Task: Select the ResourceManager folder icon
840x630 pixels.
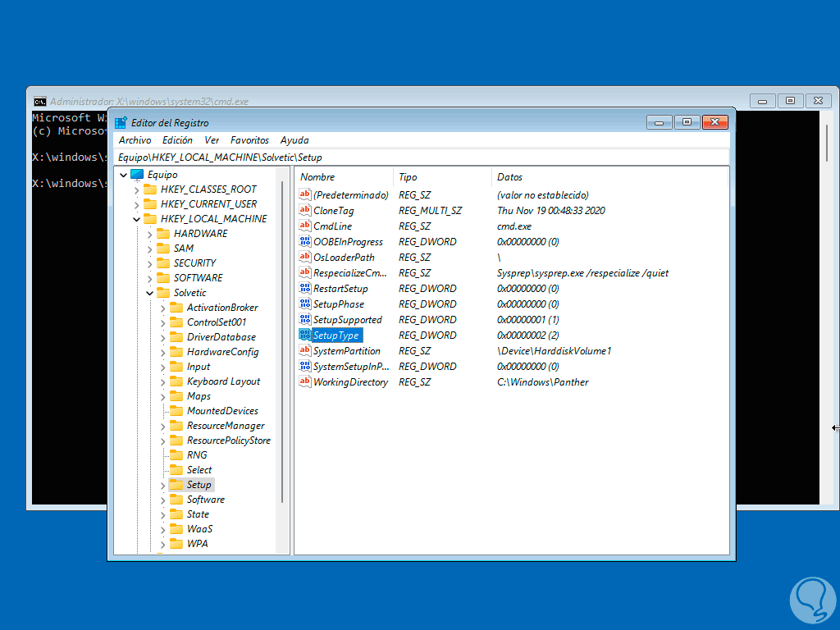Action: [176, 426]
